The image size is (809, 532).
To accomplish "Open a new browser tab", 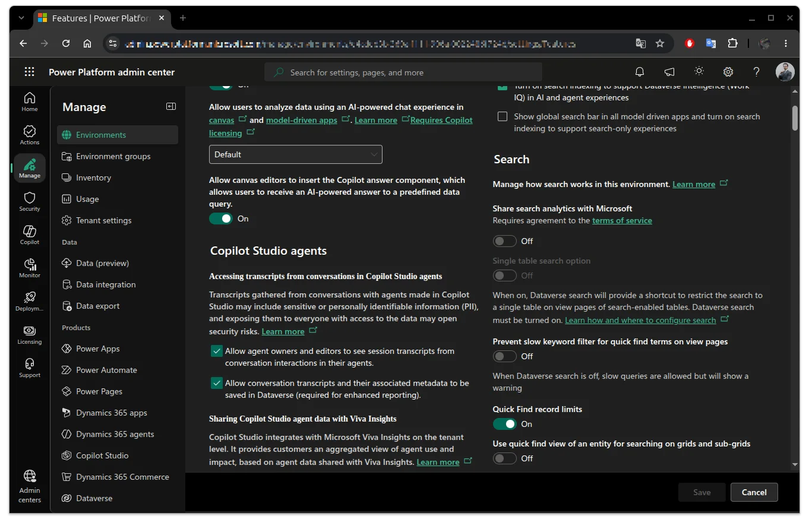I will point(183,18).
